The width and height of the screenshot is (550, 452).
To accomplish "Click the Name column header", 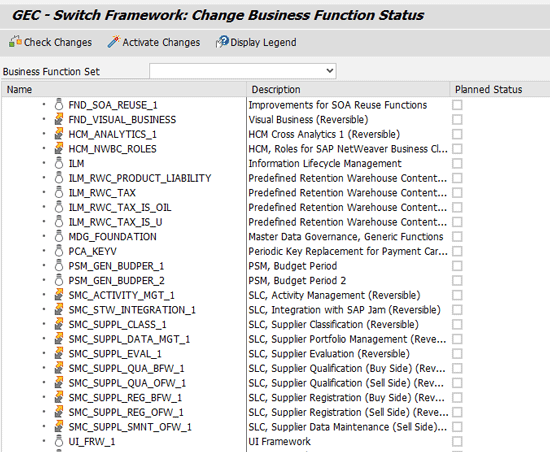I will click(x=124, y=89).
